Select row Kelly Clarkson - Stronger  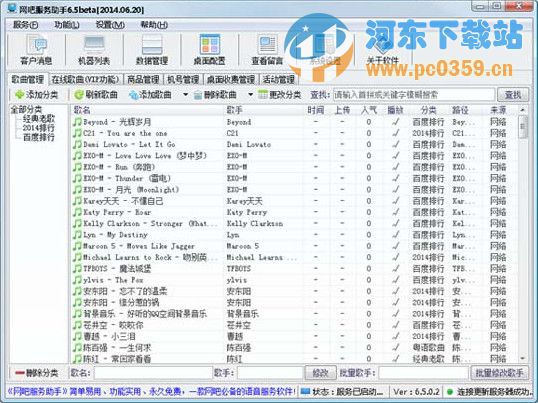point(294,223)
